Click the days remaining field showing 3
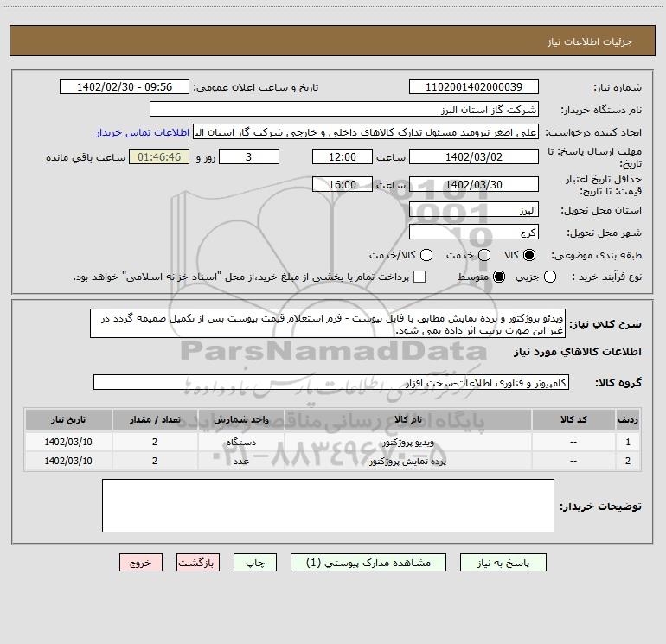666x644 pixels. tap(249, 156)
